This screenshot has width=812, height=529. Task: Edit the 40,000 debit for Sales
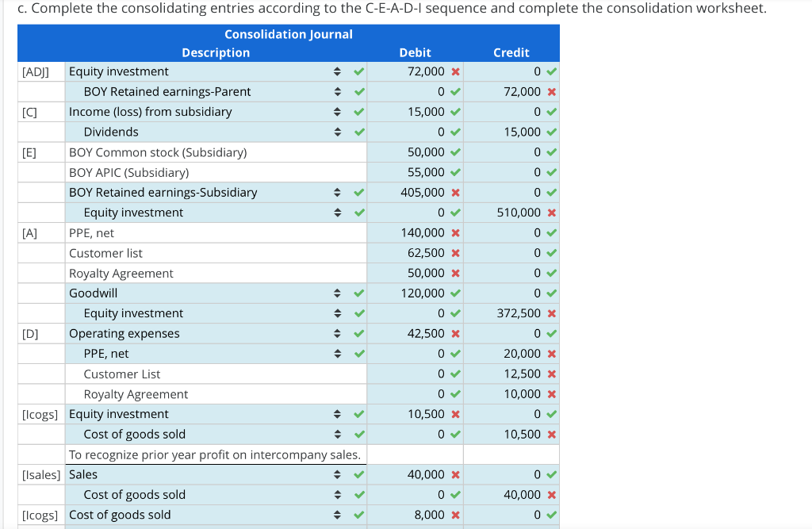tap(416, 474)
